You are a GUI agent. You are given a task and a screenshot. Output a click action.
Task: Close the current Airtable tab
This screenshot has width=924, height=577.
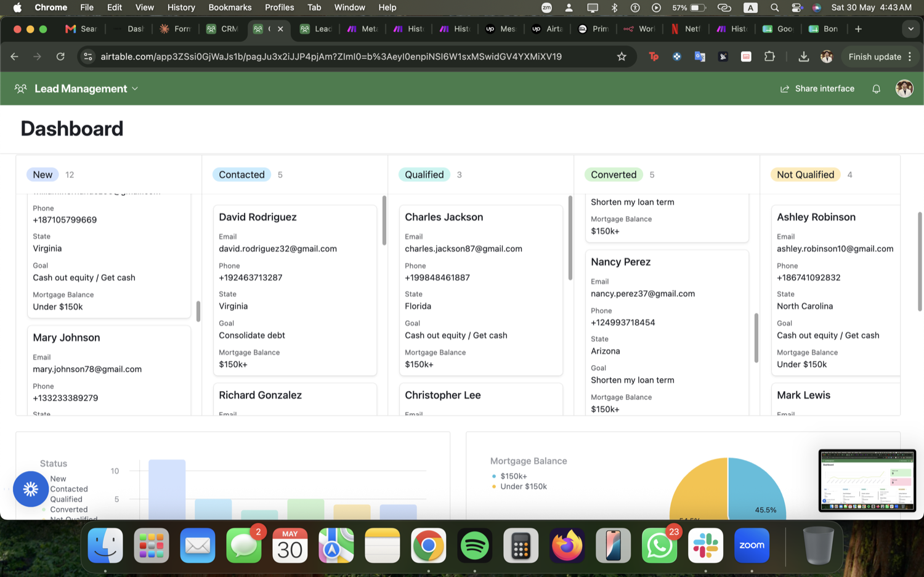coord(280,29)
